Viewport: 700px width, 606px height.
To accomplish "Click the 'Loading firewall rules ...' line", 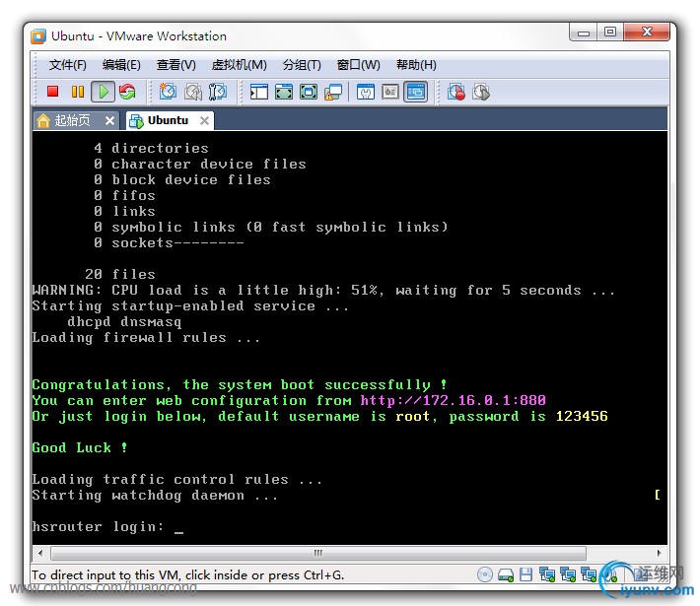I will click(146, 337).
